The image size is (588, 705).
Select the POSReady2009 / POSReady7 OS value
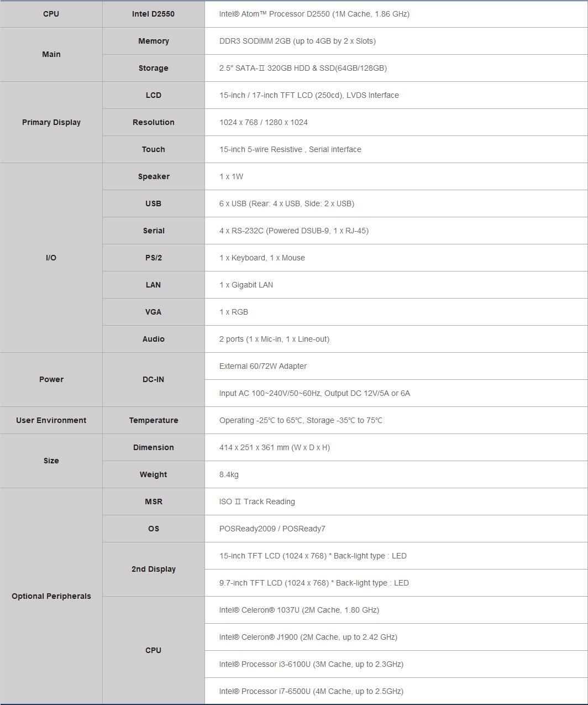pos(272,529)
